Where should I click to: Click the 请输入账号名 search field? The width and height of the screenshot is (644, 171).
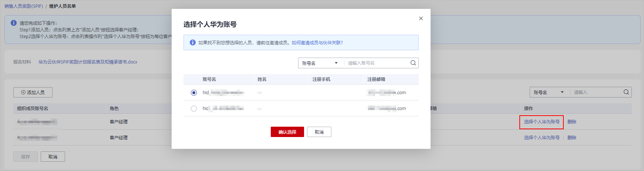point(377,63)
